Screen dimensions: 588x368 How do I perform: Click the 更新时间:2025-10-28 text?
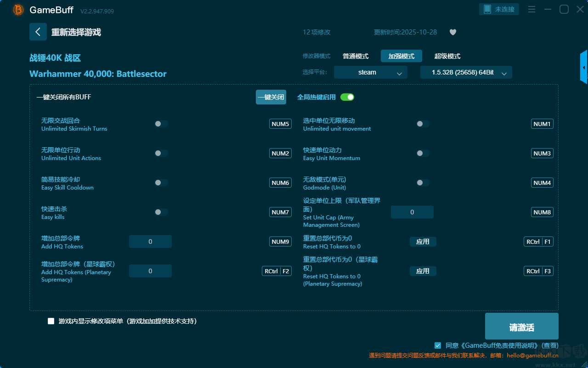405,32
